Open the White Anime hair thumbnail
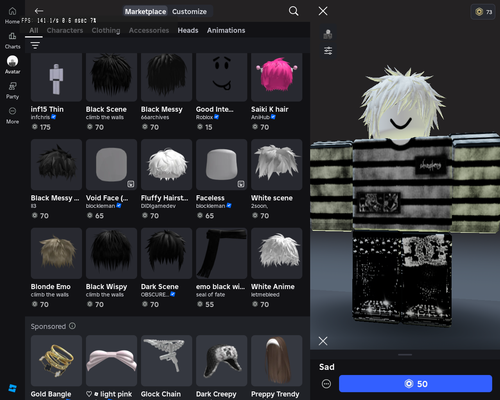This screenshot has width=500, height=400. [277, 253]
